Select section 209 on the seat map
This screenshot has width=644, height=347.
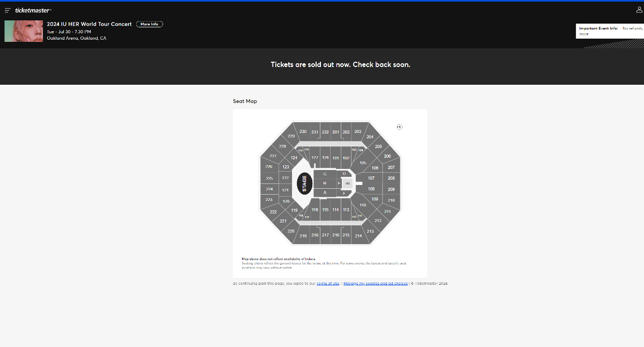[391, 189]
